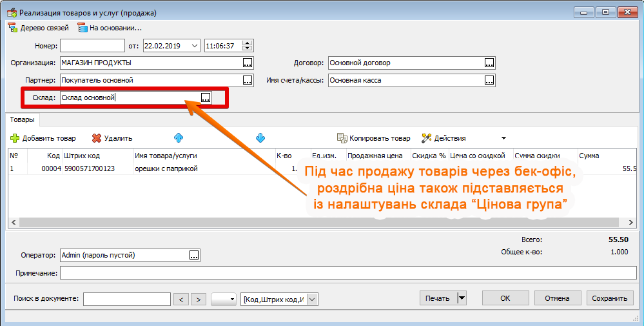Expand the Действия dropdown arrow
644x326 pixels.
pos(503,138)
